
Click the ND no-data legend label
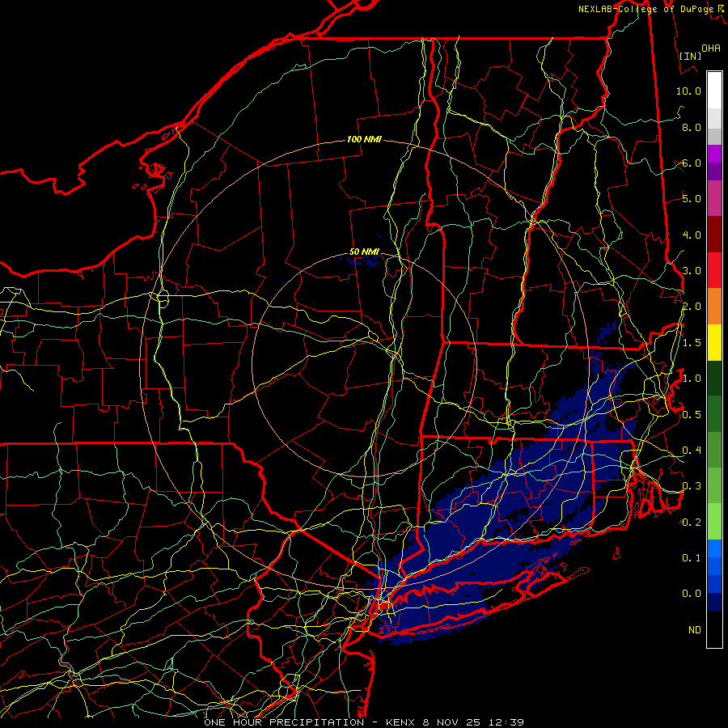(695, 630)
